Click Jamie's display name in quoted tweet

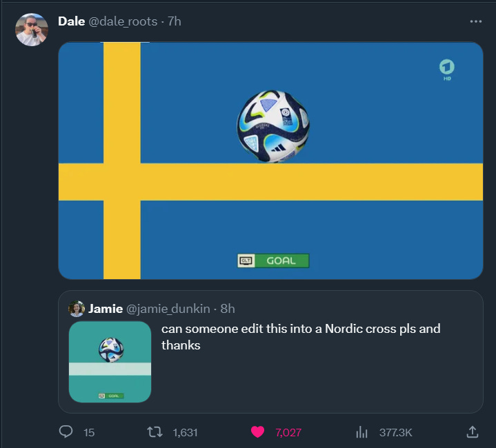[x=106, y=309]
